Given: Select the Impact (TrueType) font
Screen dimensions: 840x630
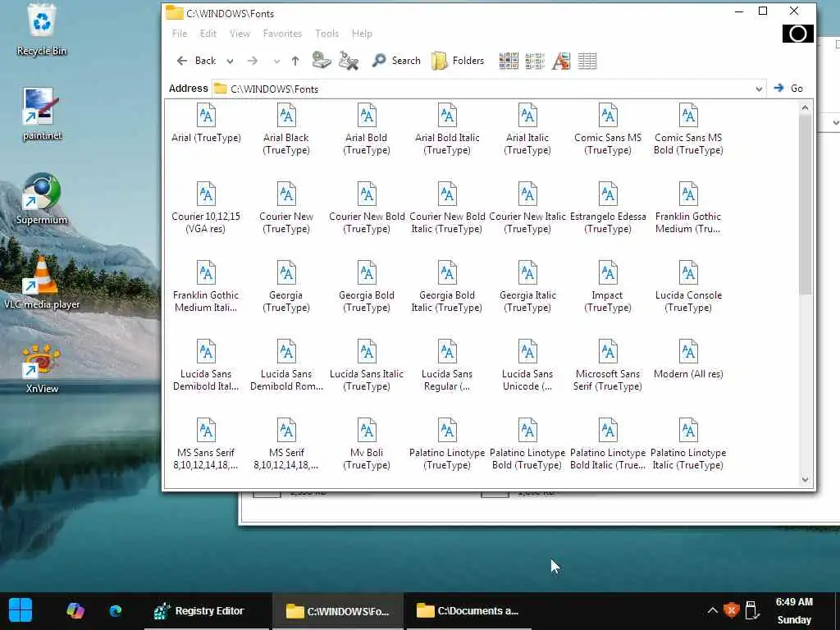Looking at the screenshot, I should coord(608,286).
